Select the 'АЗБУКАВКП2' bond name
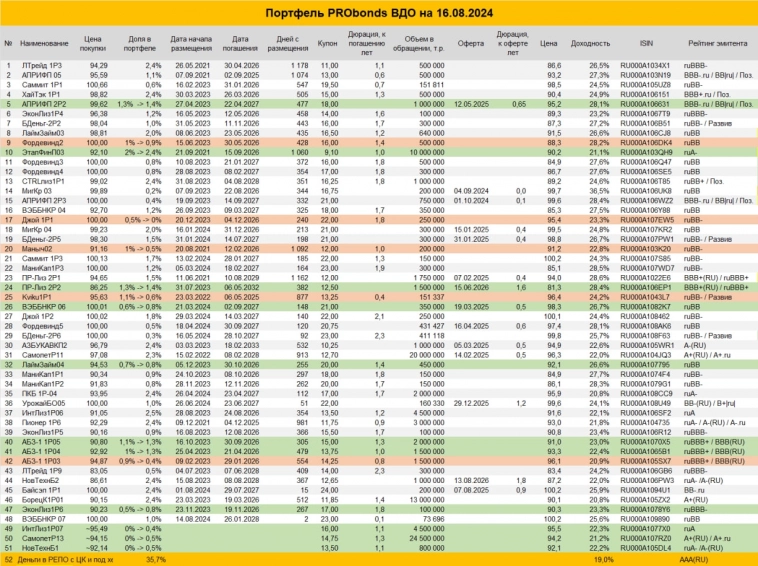 [x=44, y=346]
